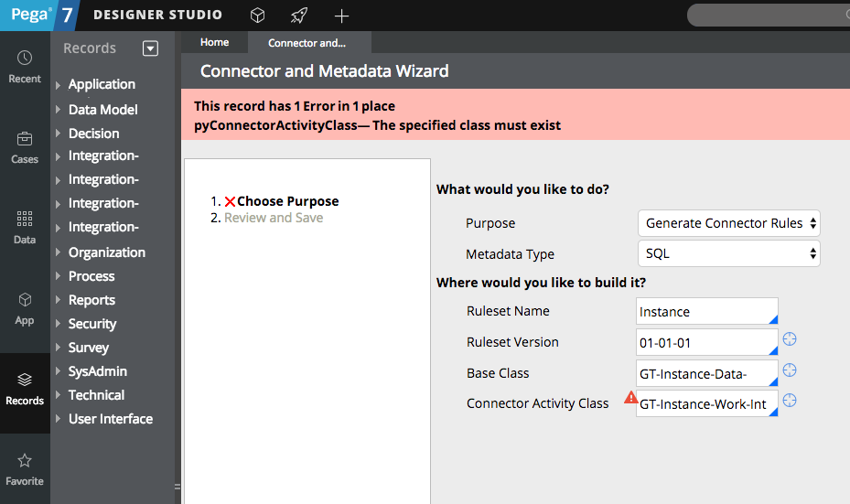Open the application cube icon in header
The height and width of the screenshot is (504, 850).
pyautogui.click(x=257, y=16)
